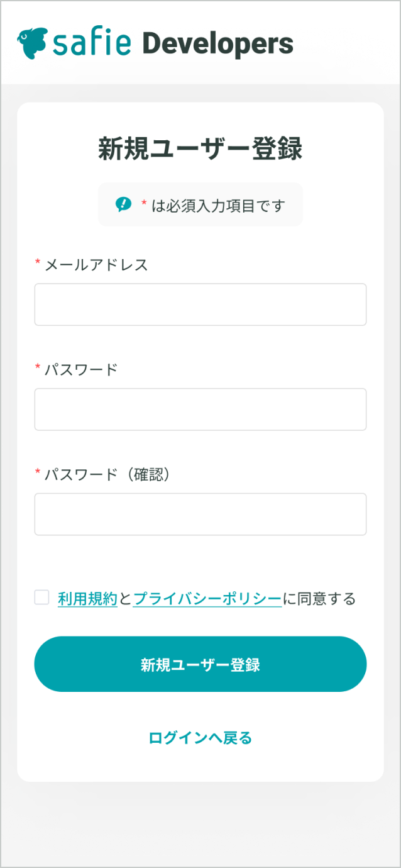Focus the パスワード（確認） input field

coord(200,515)
